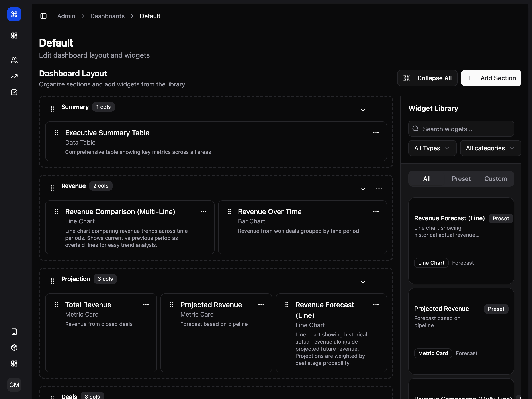Click the search magnifier in Widget Library
This screenshot has height=399, width=532.
pos(415,129)
